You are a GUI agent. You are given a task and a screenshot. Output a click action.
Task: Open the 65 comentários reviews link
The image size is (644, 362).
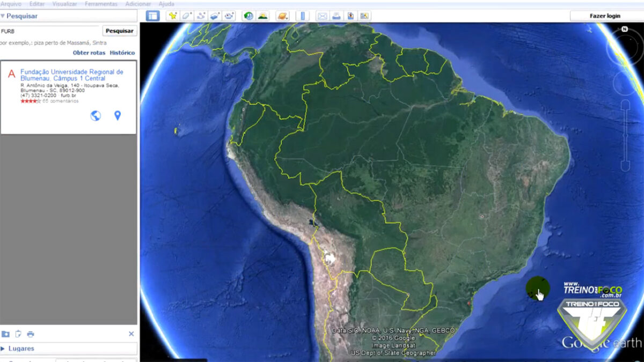pyautogui.click(x=61, y=101)
